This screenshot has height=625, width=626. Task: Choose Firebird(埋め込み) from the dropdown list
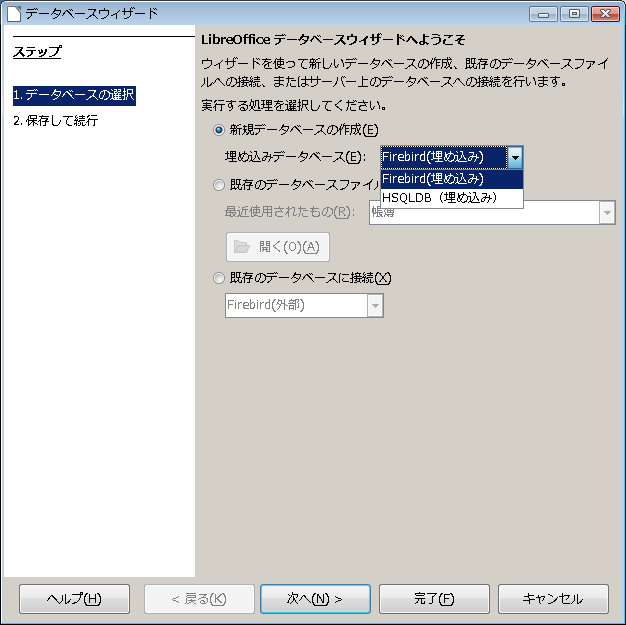(x=452, y=179)
